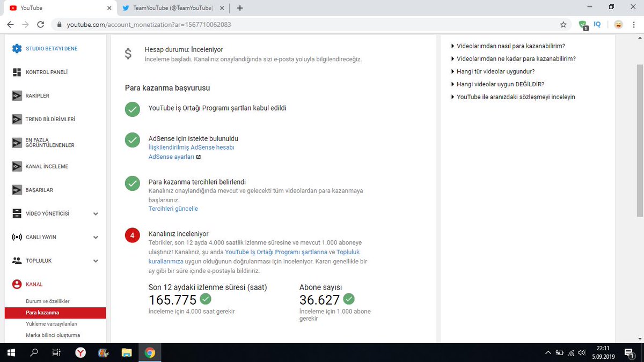Open the vidIQ extension icon
The height and width of the screenshot is (362, 644).
(597, 24)
